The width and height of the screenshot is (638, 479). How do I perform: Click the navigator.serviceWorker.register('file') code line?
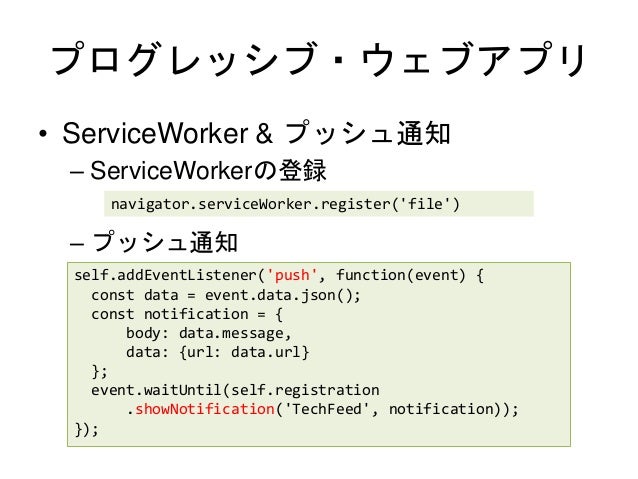point(285,203)
